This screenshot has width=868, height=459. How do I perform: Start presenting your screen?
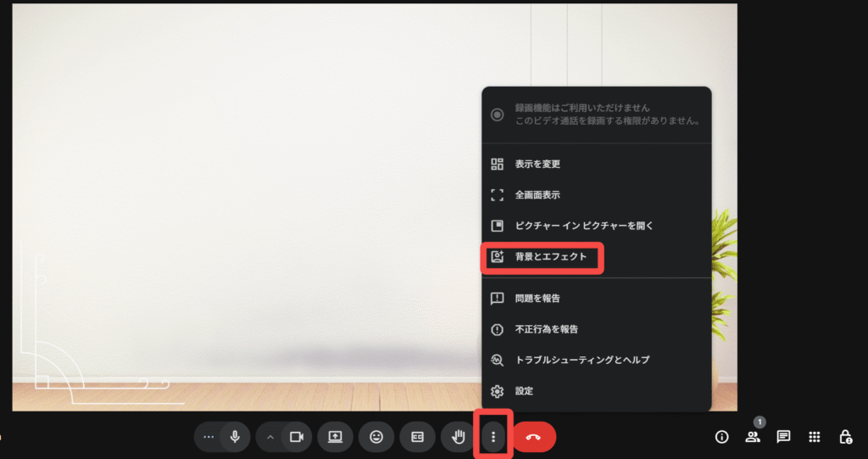point(335,437)
